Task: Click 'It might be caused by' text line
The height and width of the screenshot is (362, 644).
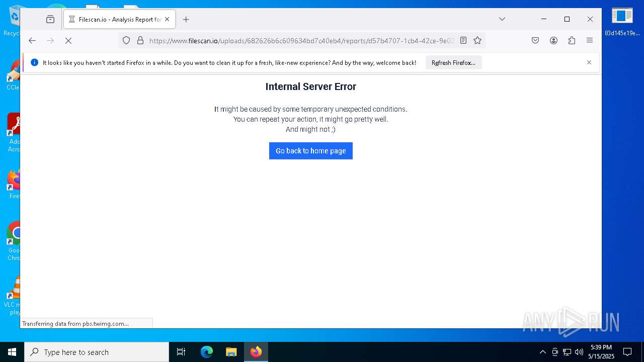Action: (x=311, y=109)
